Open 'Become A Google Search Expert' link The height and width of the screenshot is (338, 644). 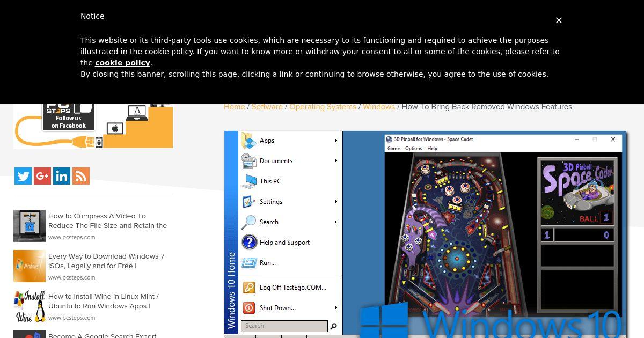tap(102, 335)
